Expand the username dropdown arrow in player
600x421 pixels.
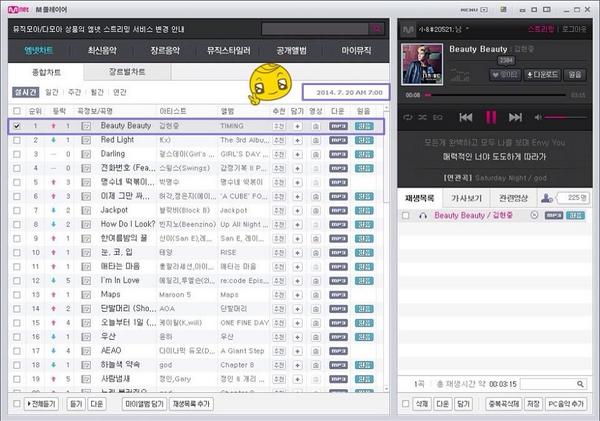click(x=468, y=29)
